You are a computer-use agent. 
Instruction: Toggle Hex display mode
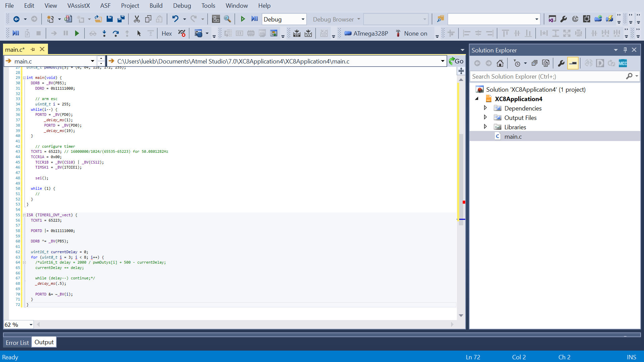167,33
